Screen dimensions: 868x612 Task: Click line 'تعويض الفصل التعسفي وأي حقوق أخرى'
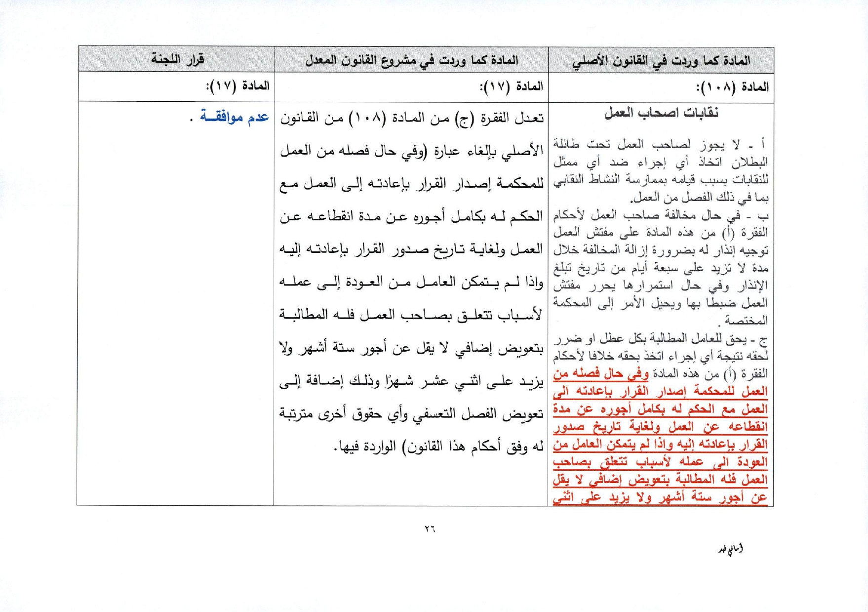(x=411, y=414)
